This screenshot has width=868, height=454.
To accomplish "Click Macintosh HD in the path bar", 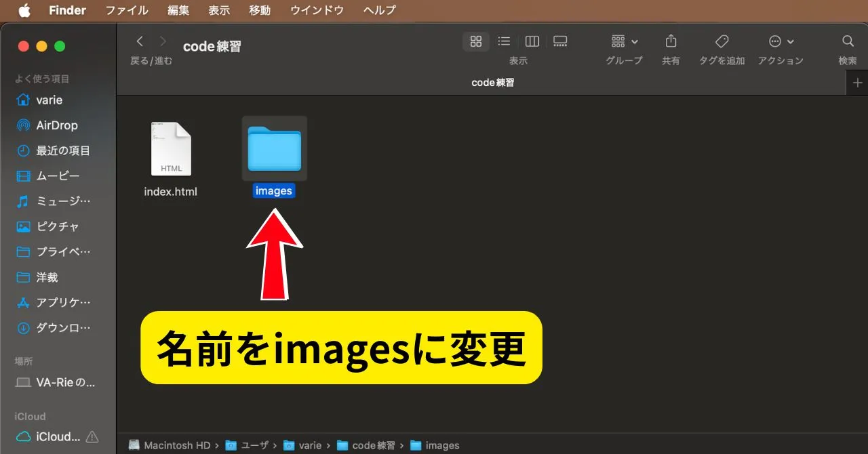I will coord(170,445).
